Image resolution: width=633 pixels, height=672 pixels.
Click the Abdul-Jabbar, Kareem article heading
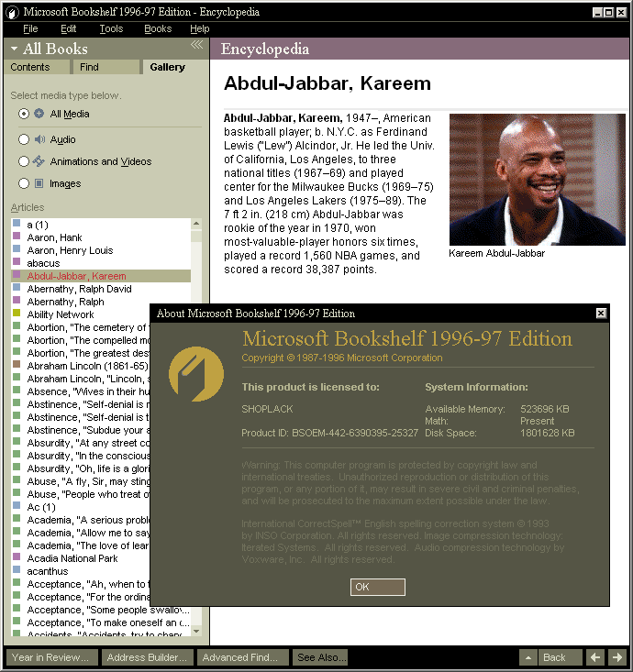[328, 83]
